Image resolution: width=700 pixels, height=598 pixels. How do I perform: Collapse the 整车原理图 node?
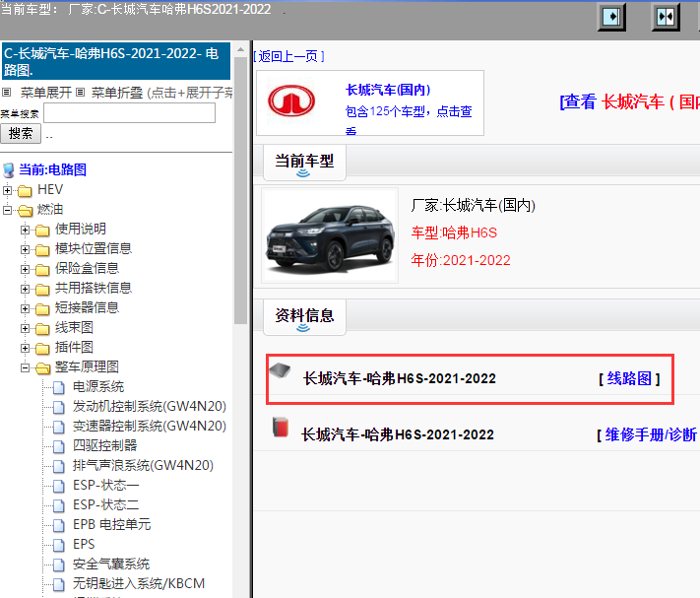(25, 368)
